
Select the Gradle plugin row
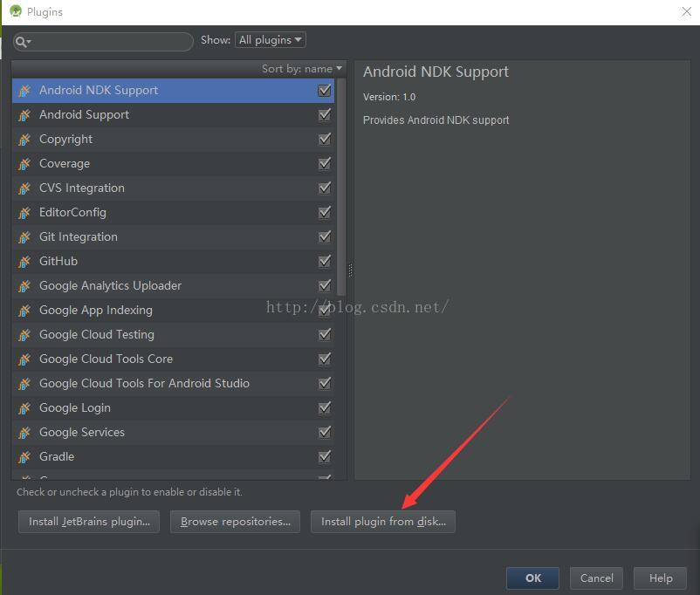173,456
